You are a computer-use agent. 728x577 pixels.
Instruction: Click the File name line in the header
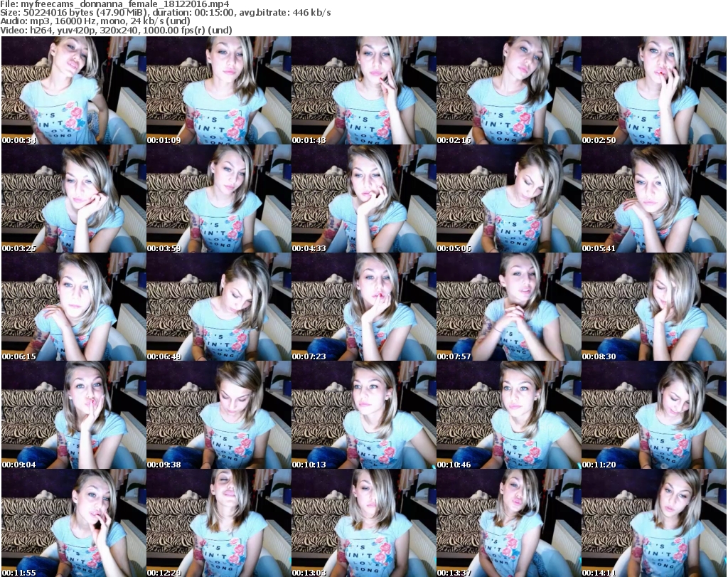click(x=114, y=4)
